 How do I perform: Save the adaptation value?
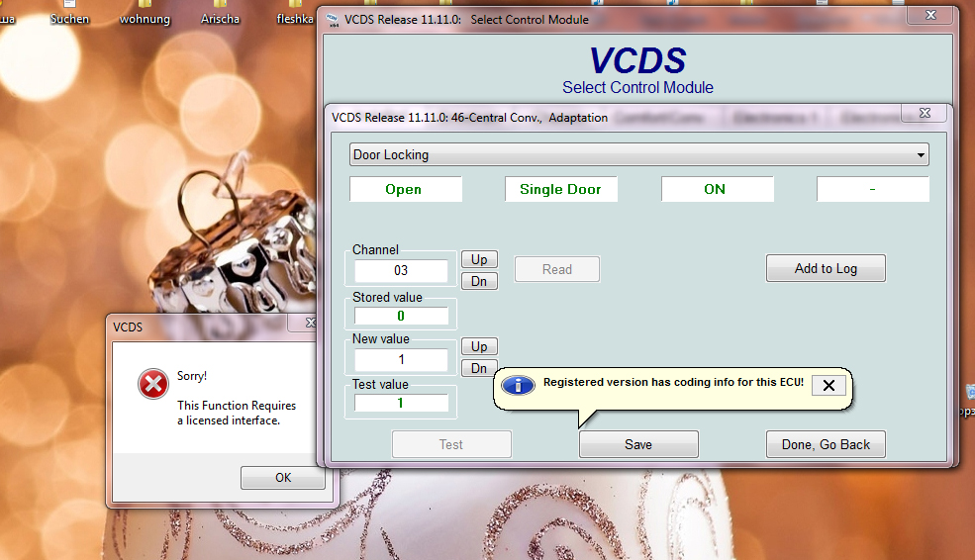point(638,444)
